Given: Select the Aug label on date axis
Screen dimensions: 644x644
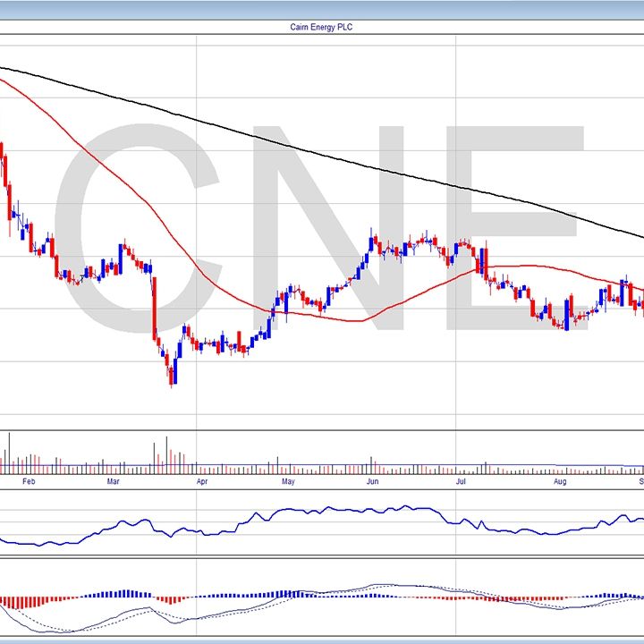Looking at the screenshot, I should tap(560, 481).
